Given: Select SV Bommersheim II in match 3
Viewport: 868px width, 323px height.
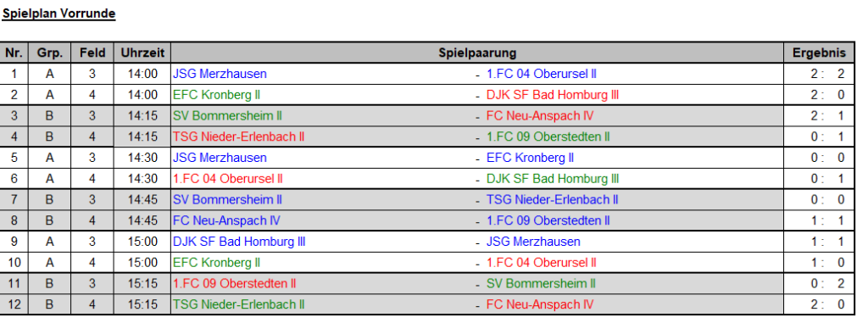Looking at the screenshot, I should [x=227, y=116].
